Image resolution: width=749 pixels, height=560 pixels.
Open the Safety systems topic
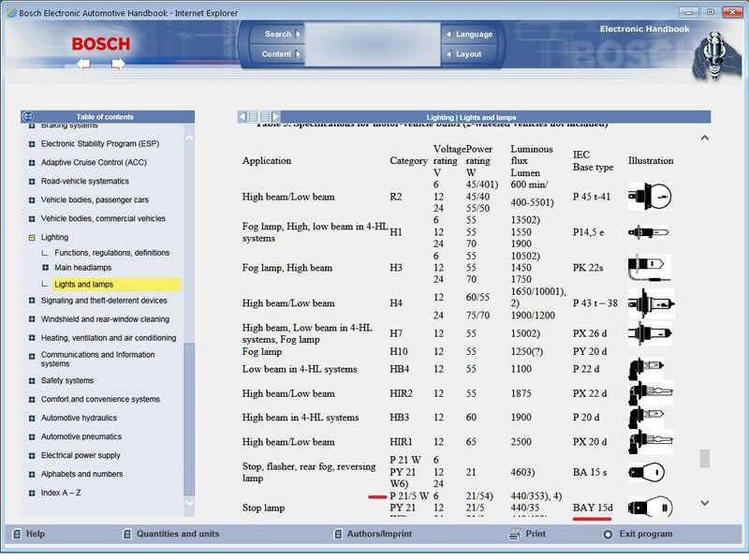[x=67, y=380]
